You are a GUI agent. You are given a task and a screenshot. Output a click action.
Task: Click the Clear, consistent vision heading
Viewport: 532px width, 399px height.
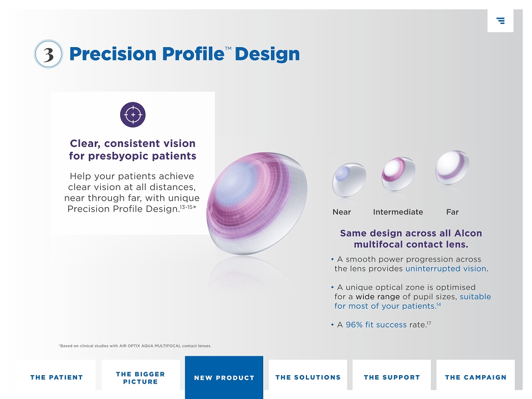(132, 149)
